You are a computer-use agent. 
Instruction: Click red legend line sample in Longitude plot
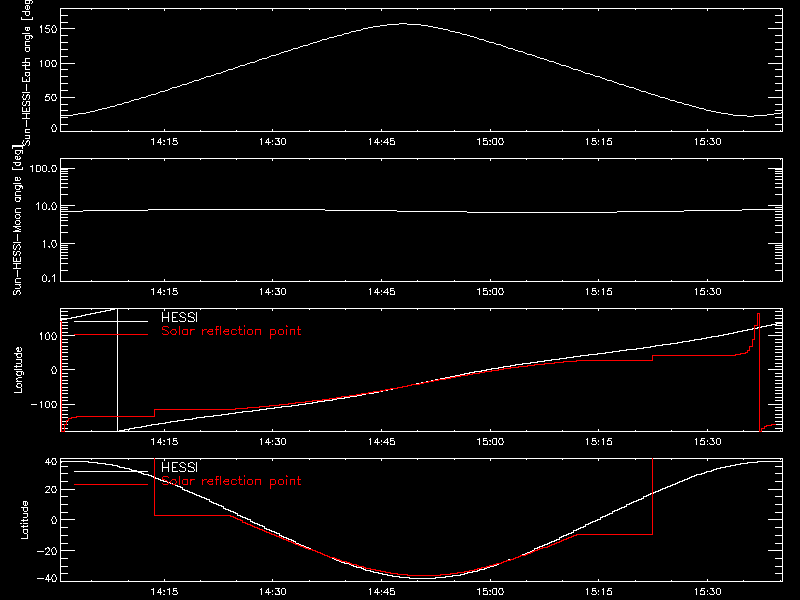(x=111, y=335)
